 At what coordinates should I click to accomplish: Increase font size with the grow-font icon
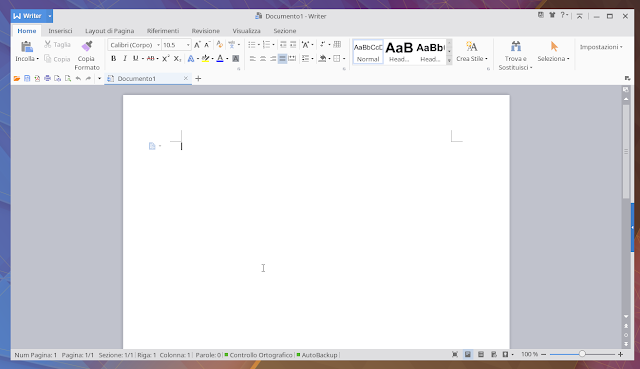point(197,45)
